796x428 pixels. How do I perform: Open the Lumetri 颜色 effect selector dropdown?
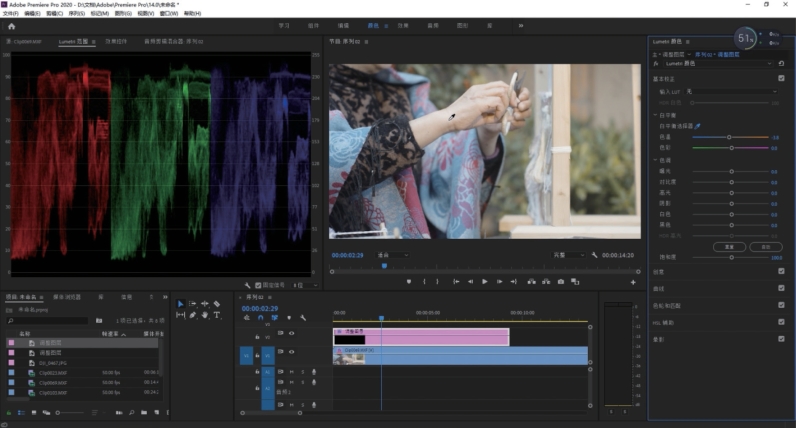click(718, 63)
